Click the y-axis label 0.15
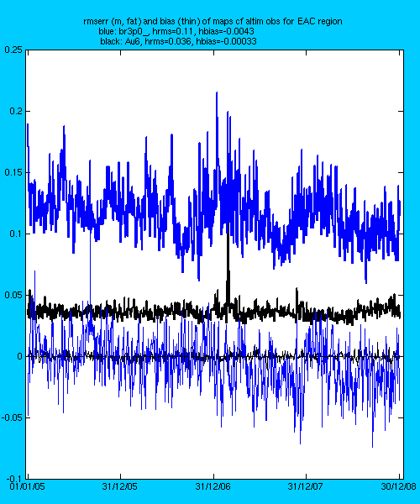Screen dimensions: 420x504 click(13, 172)
